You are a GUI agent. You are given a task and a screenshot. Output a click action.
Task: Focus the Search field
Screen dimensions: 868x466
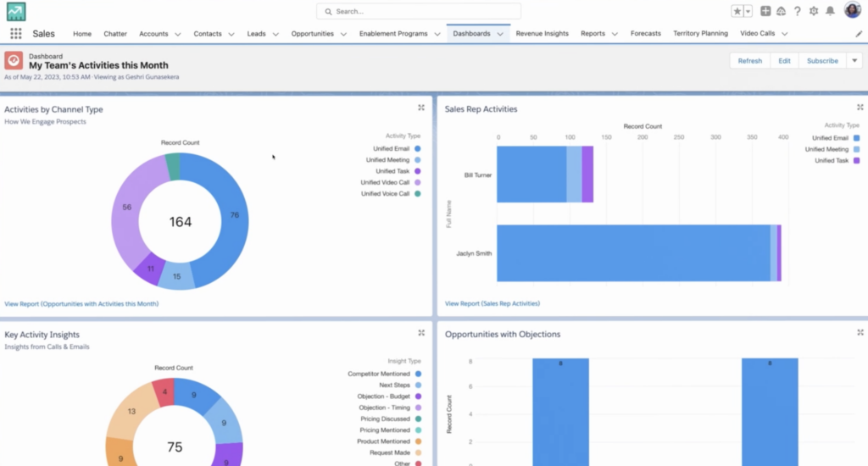tap(419, 11)
